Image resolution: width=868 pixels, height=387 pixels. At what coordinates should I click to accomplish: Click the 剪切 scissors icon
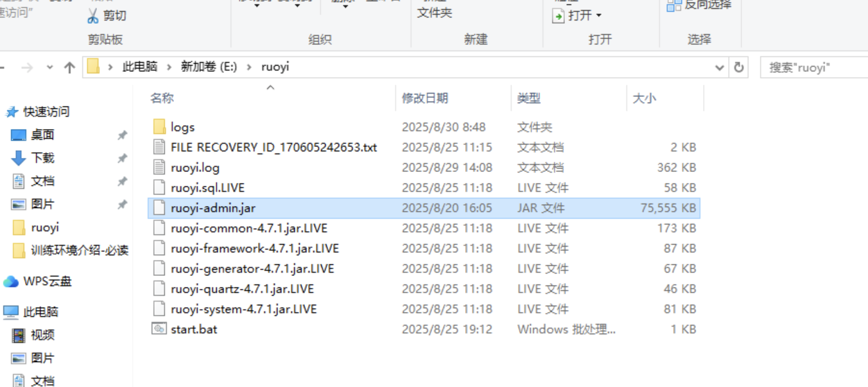[x=93, y=15]
